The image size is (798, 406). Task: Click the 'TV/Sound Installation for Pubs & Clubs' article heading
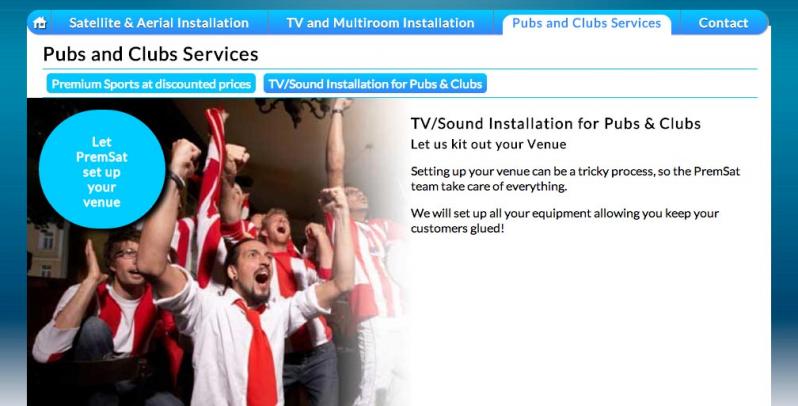pyautogui.click(x=556, y=124)
